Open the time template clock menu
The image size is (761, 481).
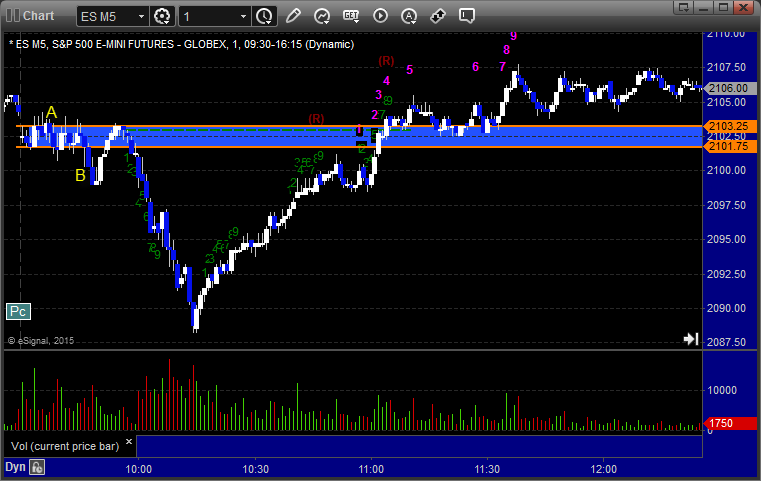pyautogui.click(x=265, y=16)
